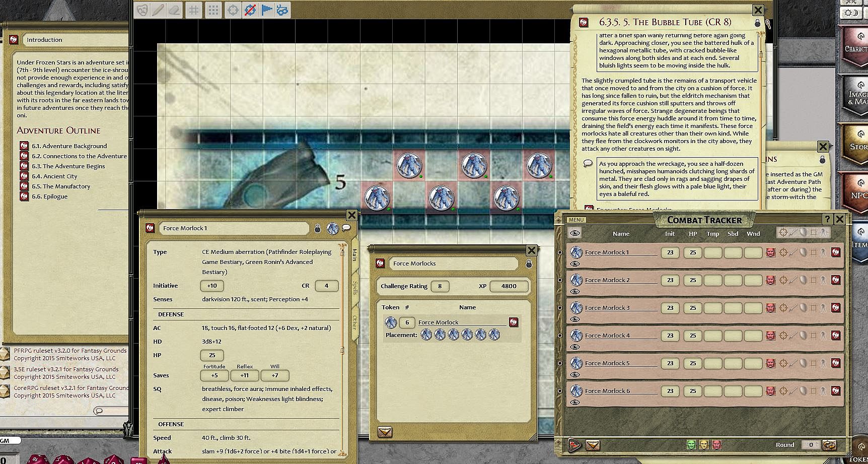Toggle visibility eye for Force Morlock 5
The width and height of the screenshot is (868, 464).
pos(575,375)
